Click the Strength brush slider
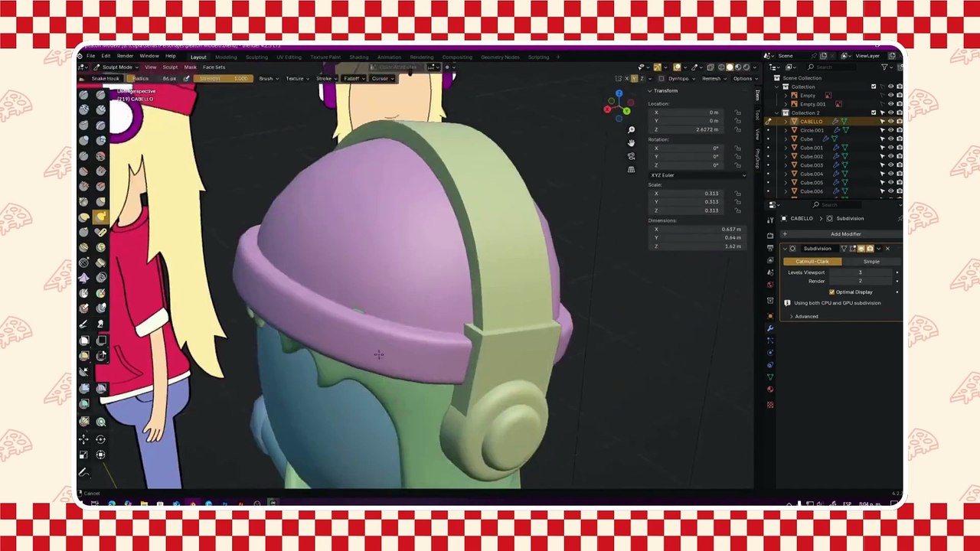Screen dimensions: 980x551 (x=224, y=79)
